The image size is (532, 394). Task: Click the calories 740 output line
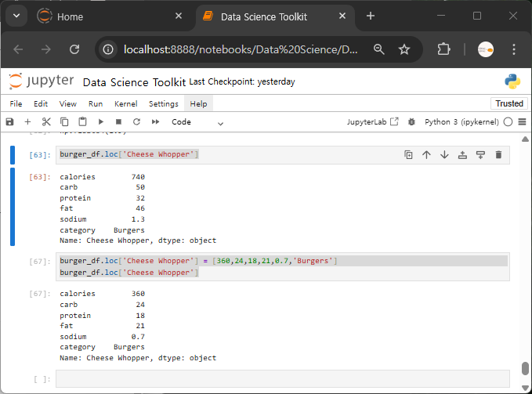click(102, 177)
